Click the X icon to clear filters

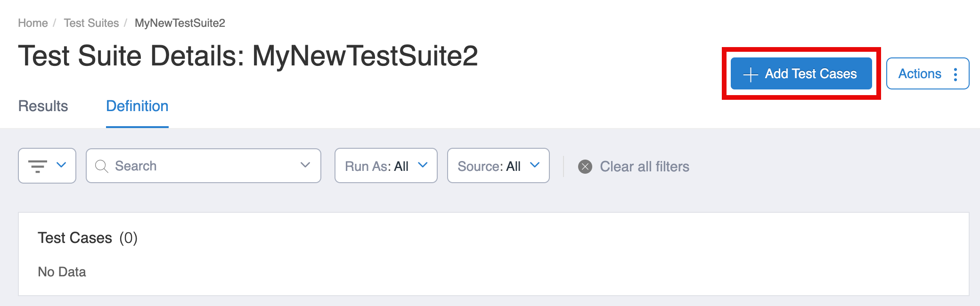[585, 167]
